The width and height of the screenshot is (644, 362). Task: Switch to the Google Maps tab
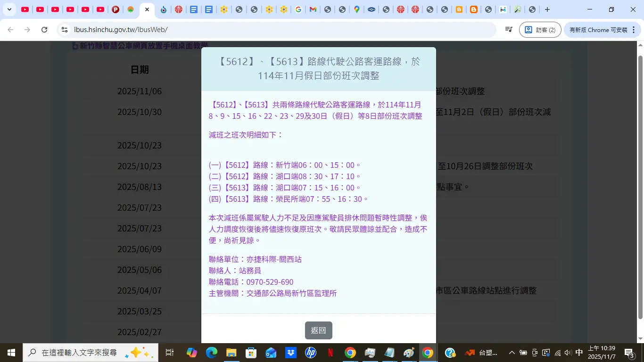(x=357, y=9)
